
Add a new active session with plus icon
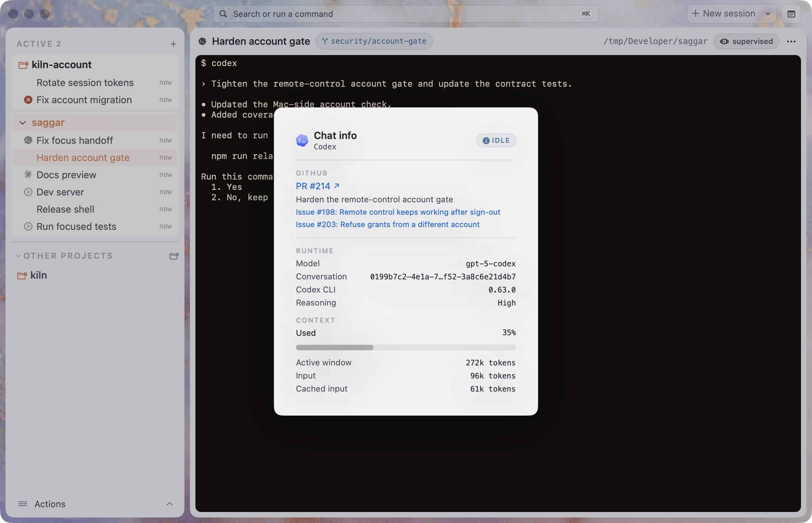coord(173,44)
